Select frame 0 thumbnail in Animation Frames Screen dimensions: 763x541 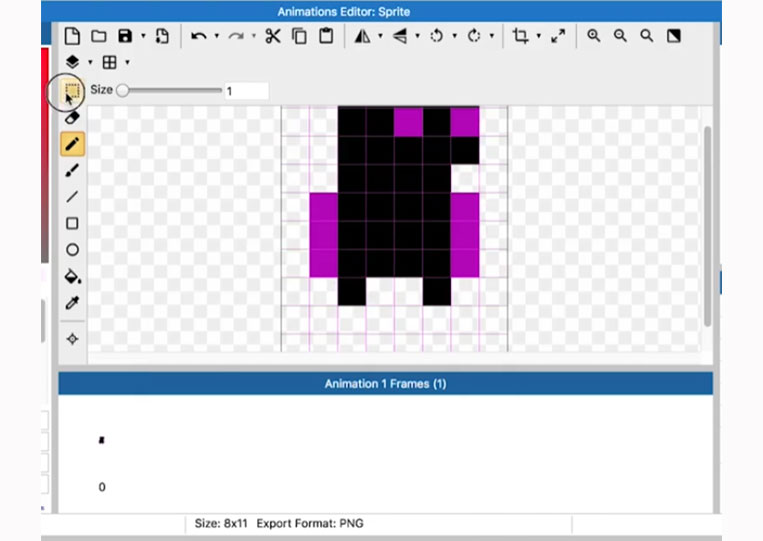click(101, 440)
